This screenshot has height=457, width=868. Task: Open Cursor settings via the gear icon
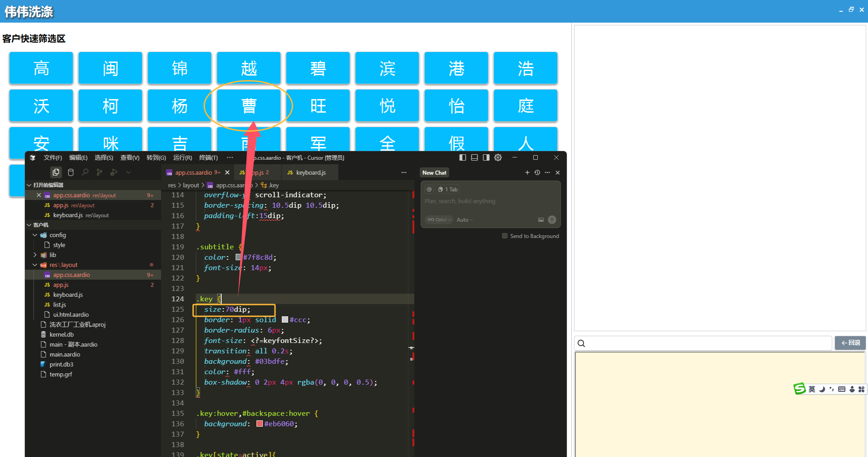point(498,157)
